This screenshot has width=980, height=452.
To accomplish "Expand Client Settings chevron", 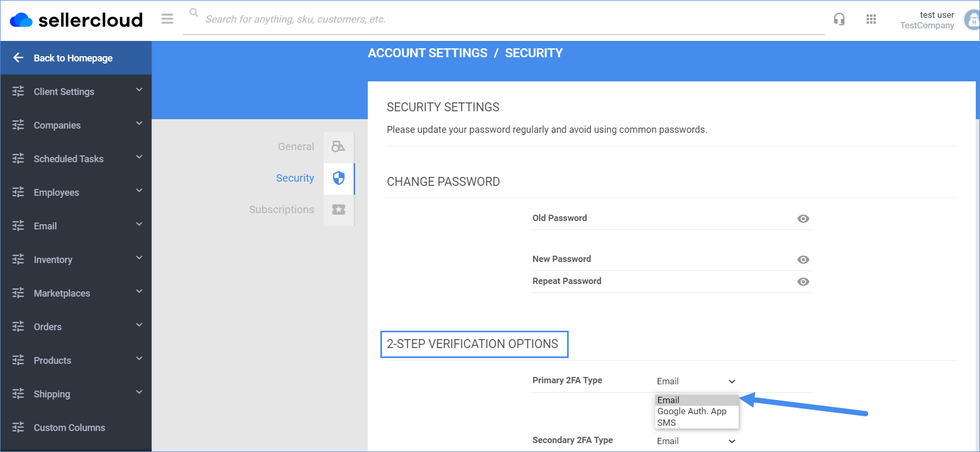I will pos(139,90).
